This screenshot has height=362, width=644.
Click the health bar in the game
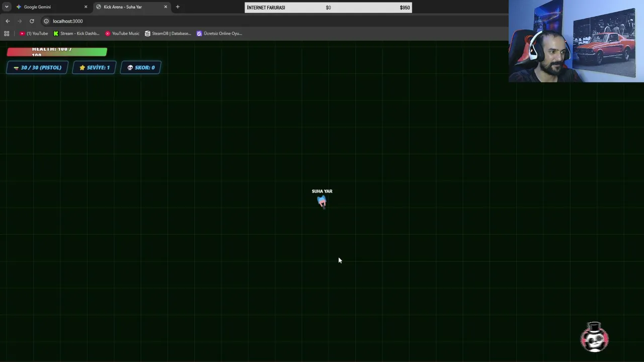point(57,52)
